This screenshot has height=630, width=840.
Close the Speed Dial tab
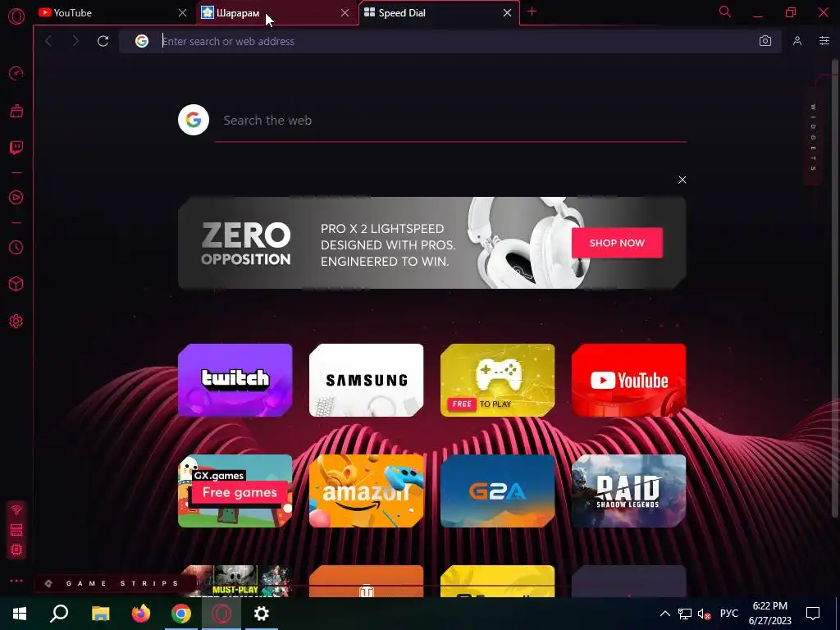507,13
